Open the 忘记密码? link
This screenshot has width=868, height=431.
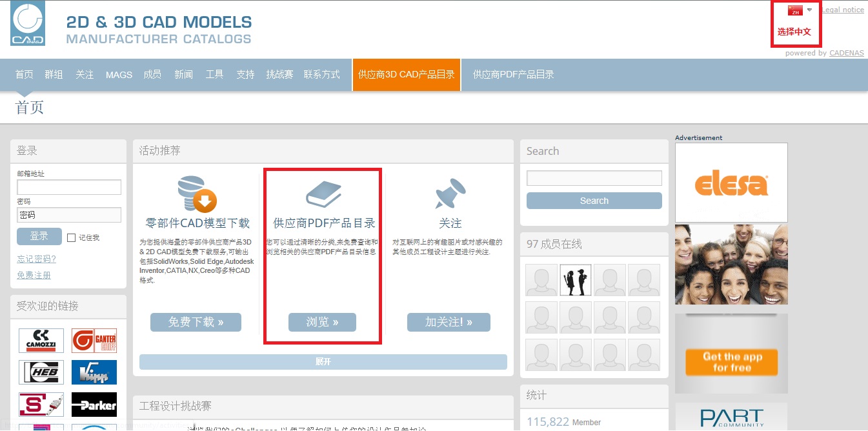[x=36, y=259]
